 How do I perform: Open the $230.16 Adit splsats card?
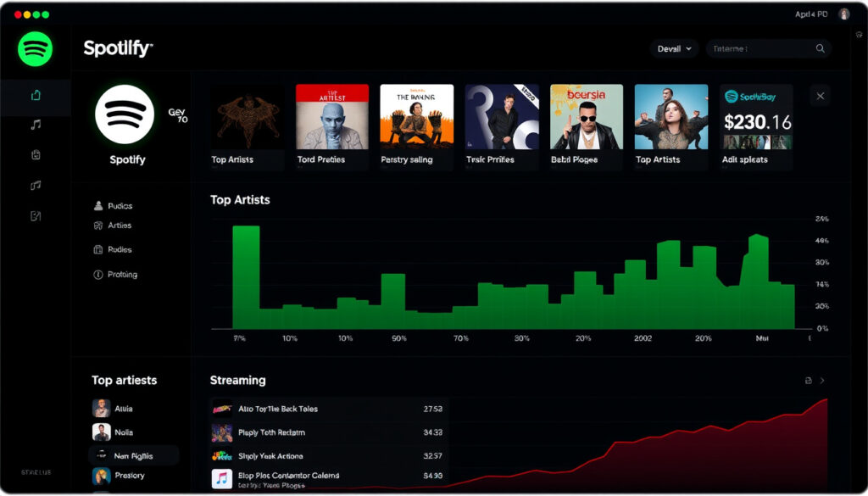tap(756, 127)
